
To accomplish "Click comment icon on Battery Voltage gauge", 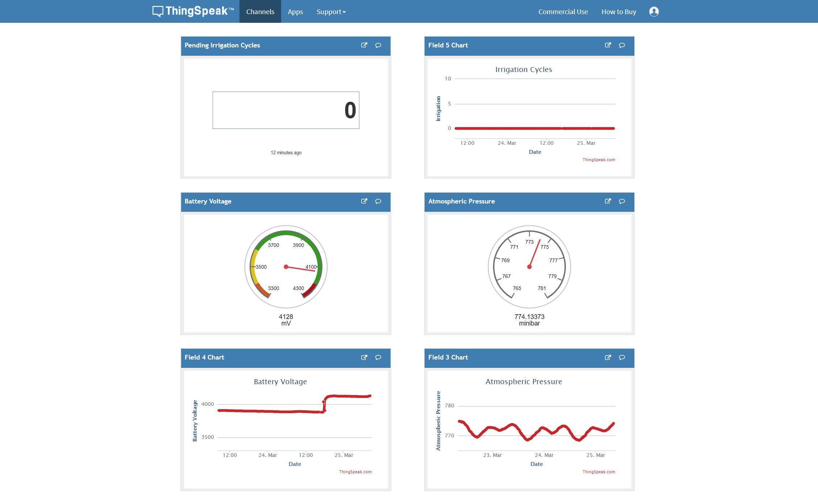I will click(378, 201).
